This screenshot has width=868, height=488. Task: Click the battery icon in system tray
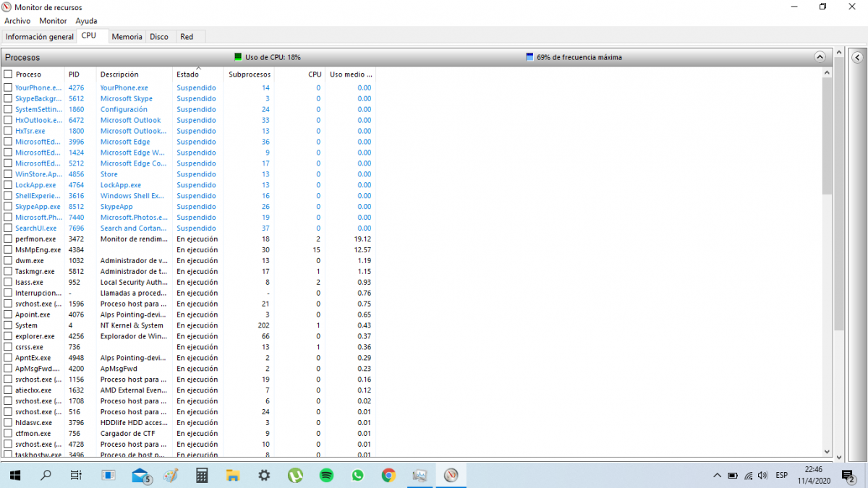[x=733, y=476]
